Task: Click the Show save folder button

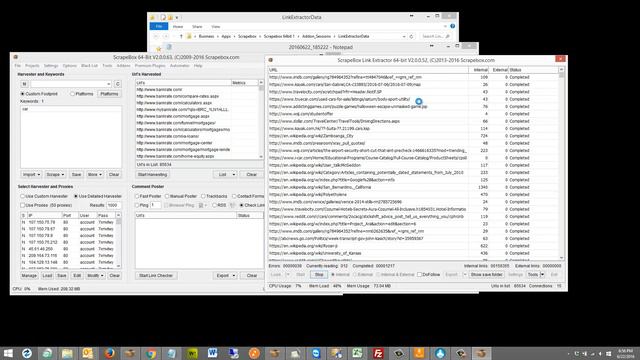Action: click(486, 275)
